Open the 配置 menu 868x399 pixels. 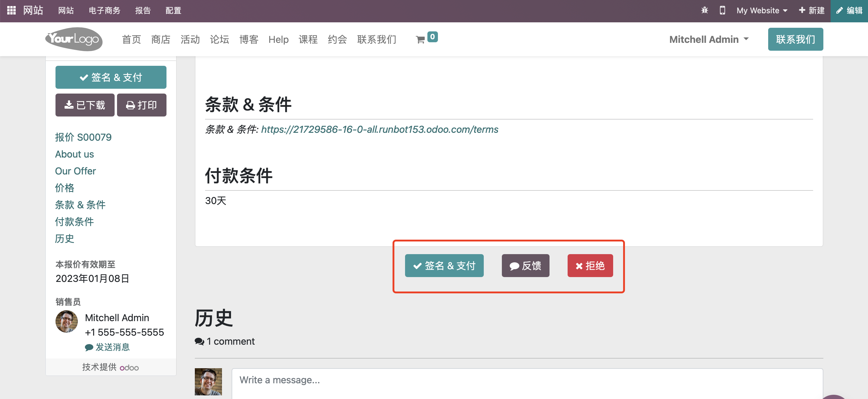coord(173,11)
